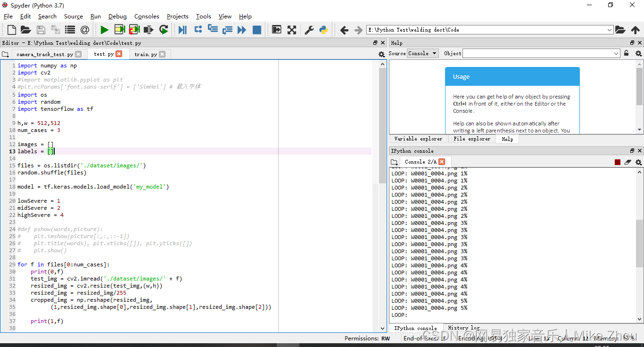Toggle lock on Help pane

coord(626,53)
